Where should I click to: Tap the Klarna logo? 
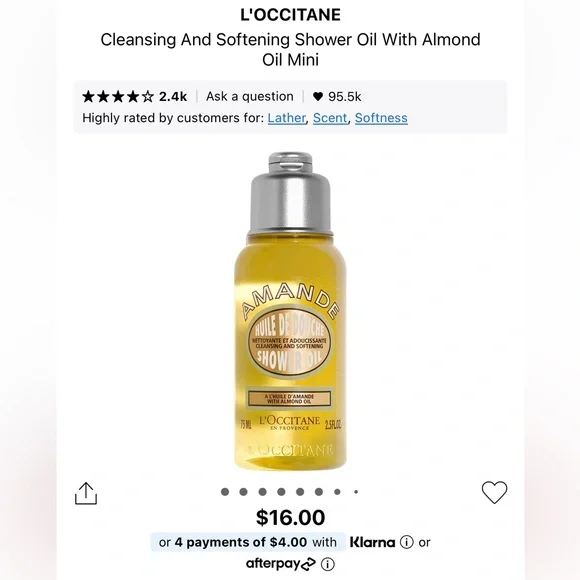pyautogui.click(x=372, y=542)
